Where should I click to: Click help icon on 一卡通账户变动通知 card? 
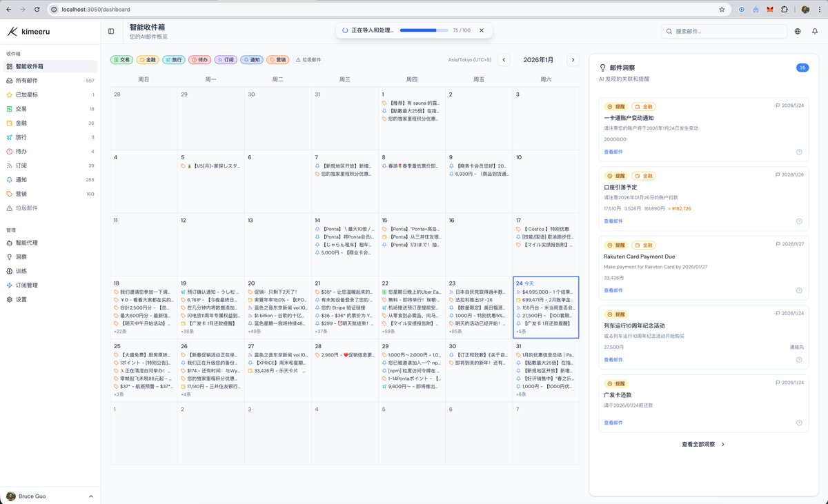799,152
